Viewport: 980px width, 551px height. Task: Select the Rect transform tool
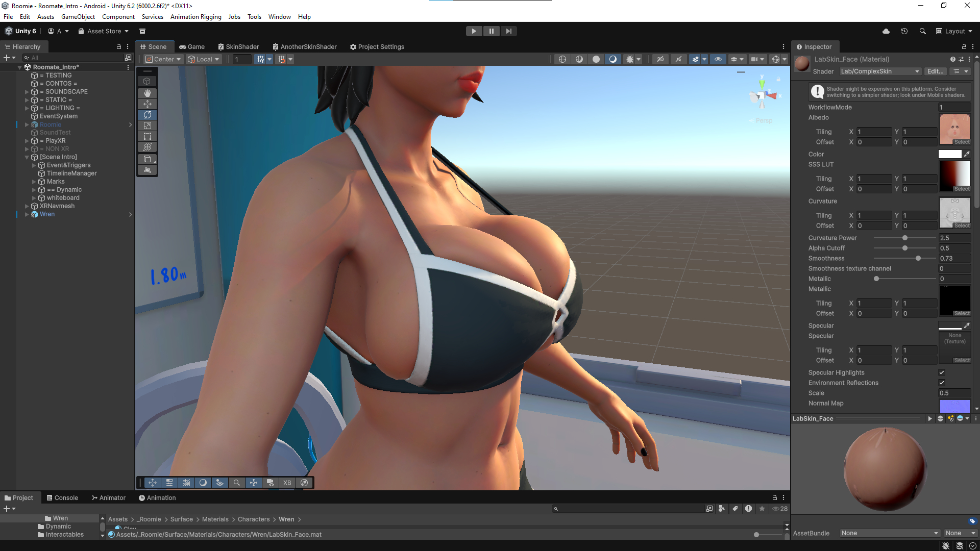coord(147,136)
